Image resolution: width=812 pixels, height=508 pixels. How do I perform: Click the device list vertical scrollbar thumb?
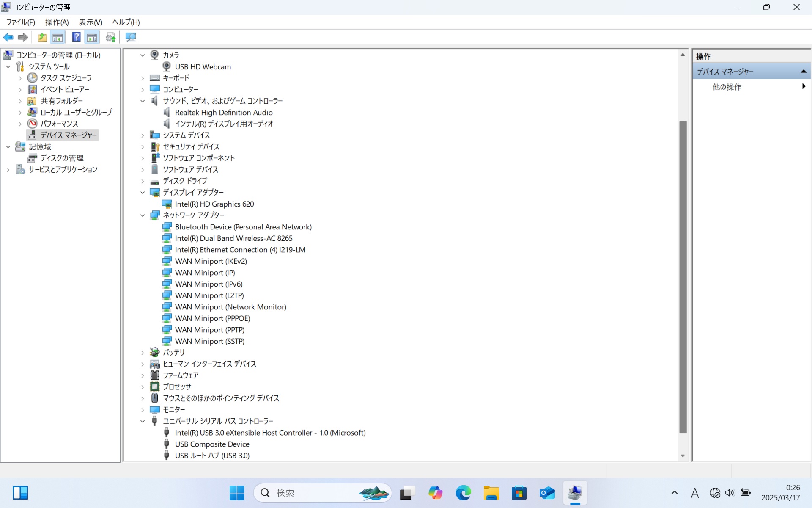(683, 277)
